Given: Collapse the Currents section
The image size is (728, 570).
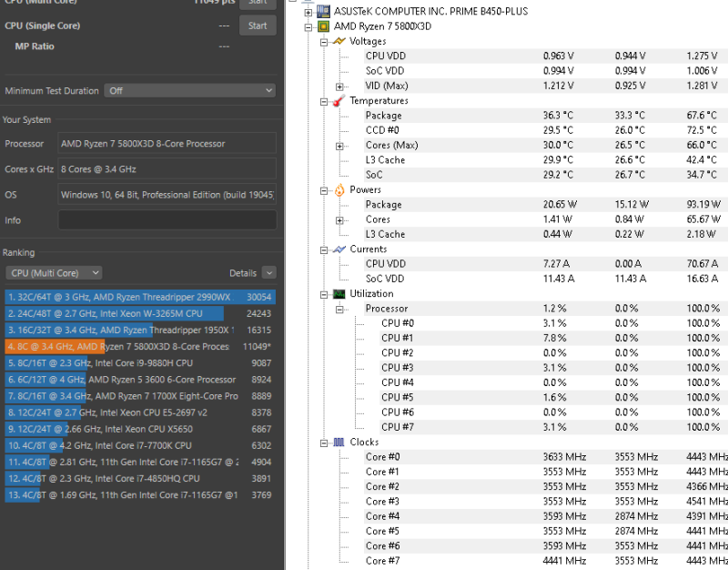Looking at the screenshot, I should click(324, 250).
